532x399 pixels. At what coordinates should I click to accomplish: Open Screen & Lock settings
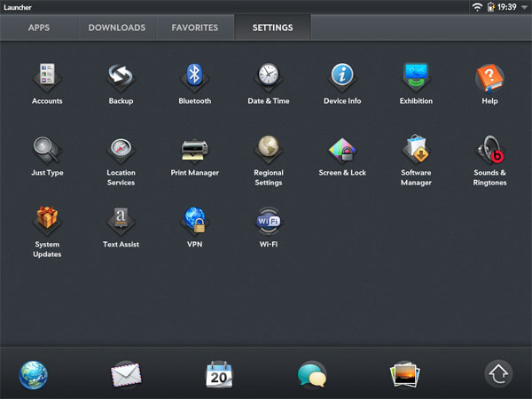pos(342,149)
